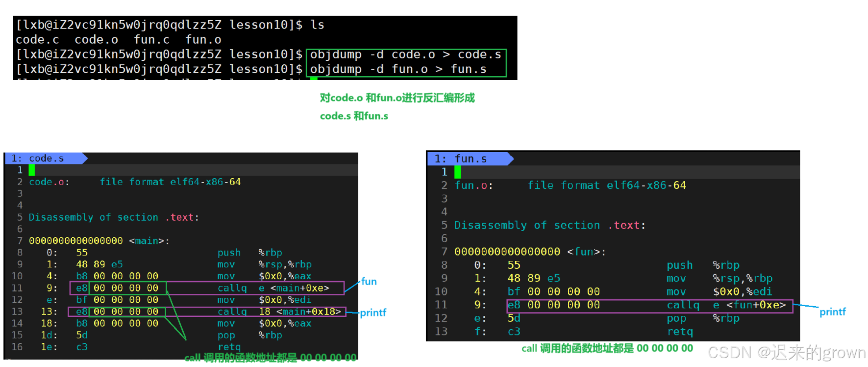This screenshot has width=868, height=367.
Task: Click the 'bf 00 00 00 00' bytes in code.s
Action: [x=117, y=300]
